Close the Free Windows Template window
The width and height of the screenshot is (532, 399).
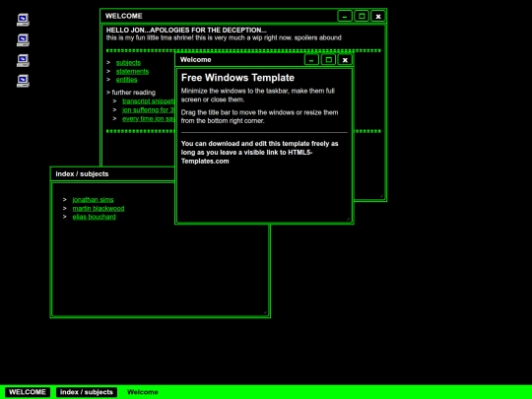[345, 60]
